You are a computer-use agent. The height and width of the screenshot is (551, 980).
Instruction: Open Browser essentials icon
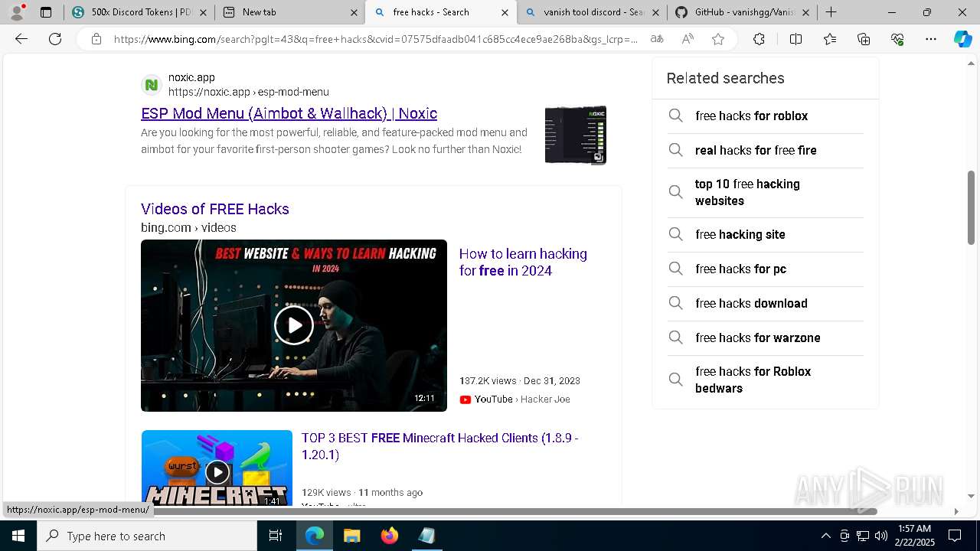pos(897,39)
